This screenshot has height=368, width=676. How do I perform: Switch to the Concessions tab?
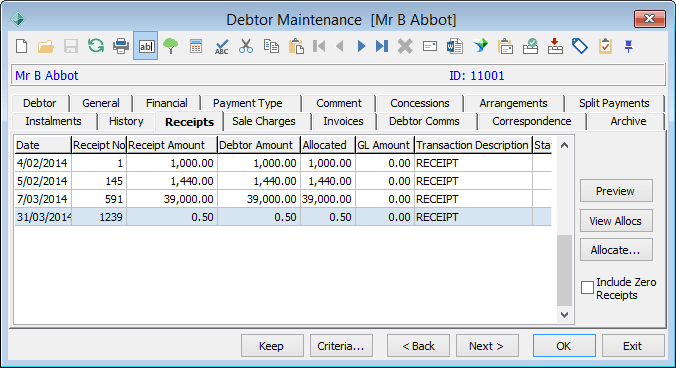tap(419, 103)
